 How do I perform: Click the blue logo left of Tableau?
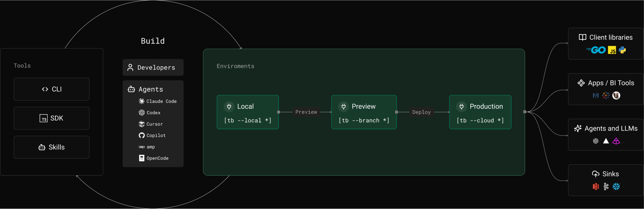(x=596, y=96)
